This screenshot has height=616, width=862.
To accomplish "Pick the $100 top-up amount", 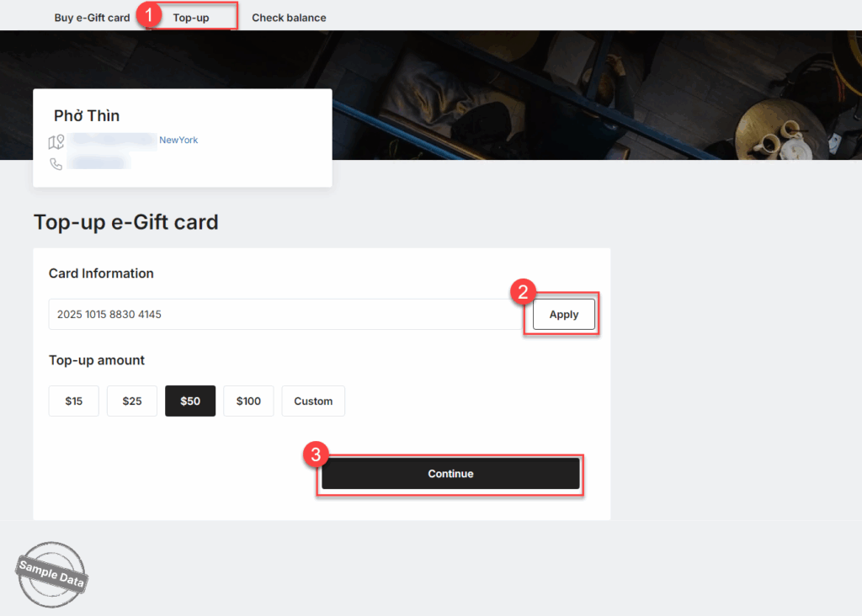I will pos(248,401).
